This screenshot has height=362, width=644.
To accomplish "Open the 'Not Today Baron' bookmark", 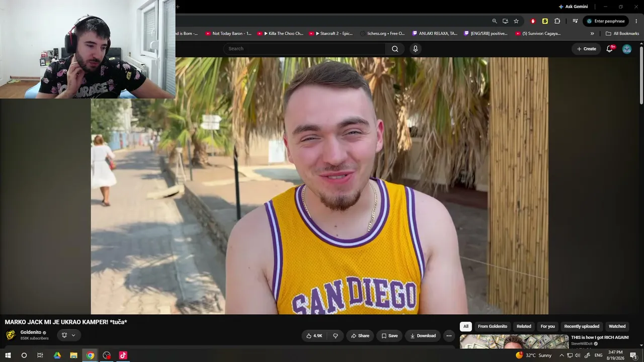I will [228, 34].
